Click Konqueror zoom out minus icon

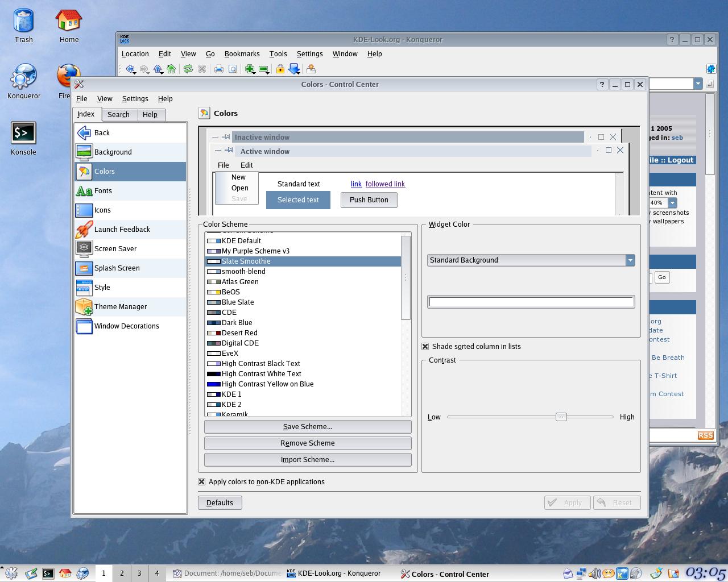[263, 69]
